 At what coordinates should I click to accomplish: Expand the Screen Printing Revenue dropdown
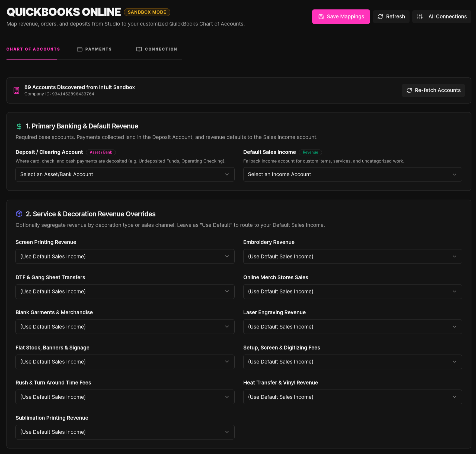pyautogui.click(x=125, y=256)
